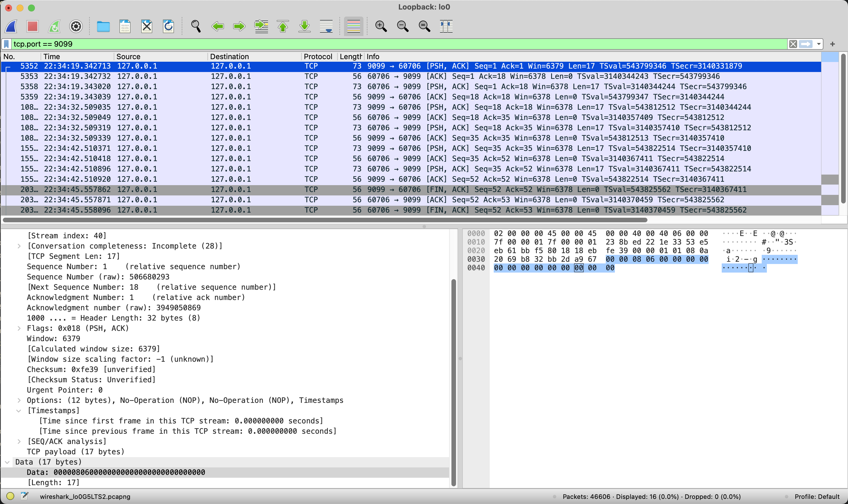Go to specified packet
The width and height of the screenshot is (848, 504).
coord(261,26)
